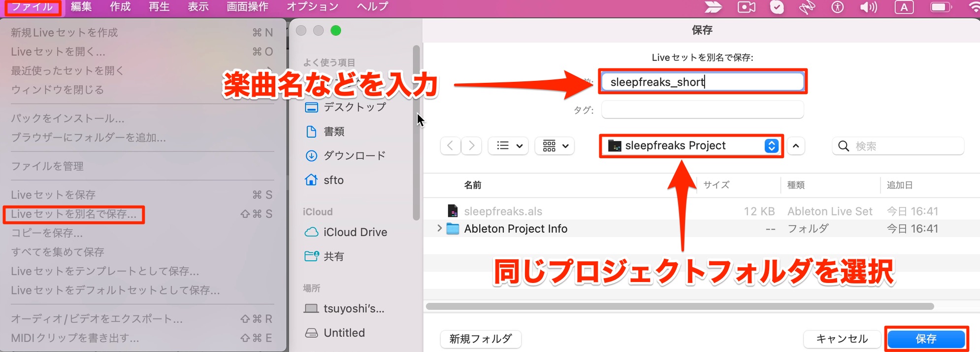This screenshot has height=352, width=980.
Task: Choose オーディオ/ビデオをエクスポート… entry
Action: (x=97, y=319)
